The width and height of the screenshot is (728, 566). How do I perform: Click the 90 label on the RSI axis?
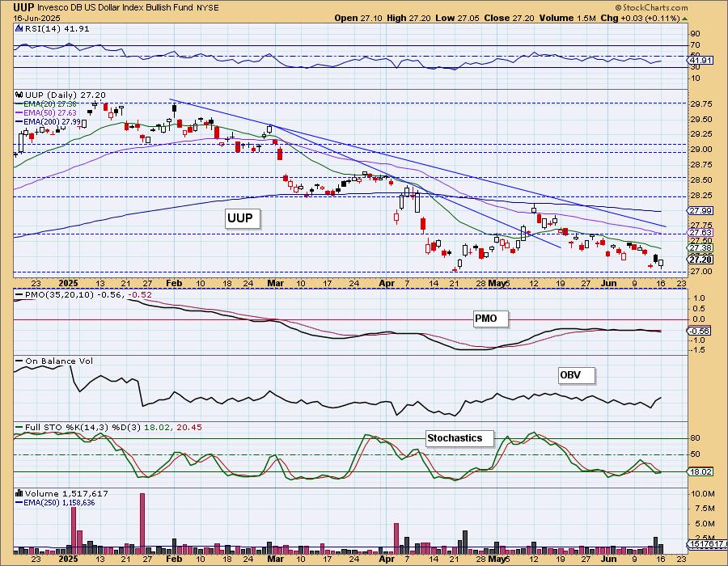point(696,34)
